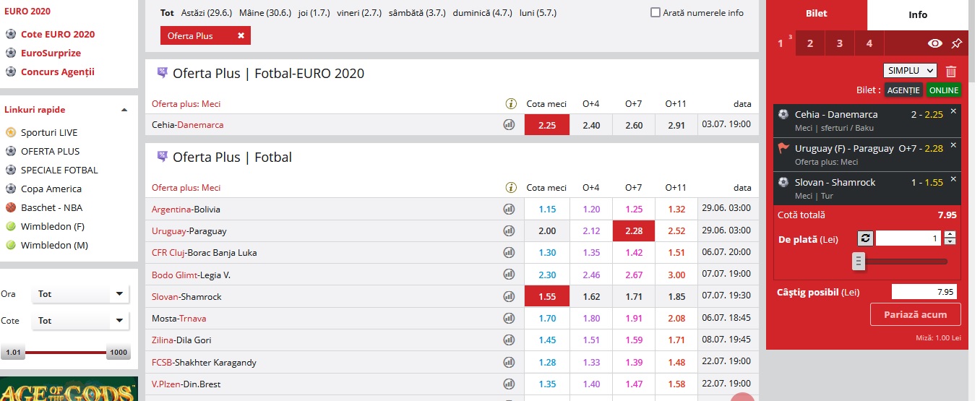Toggle bet slip visibility eye icon
Viewport: 980px width, 401px height.
[x=935, y=43]
